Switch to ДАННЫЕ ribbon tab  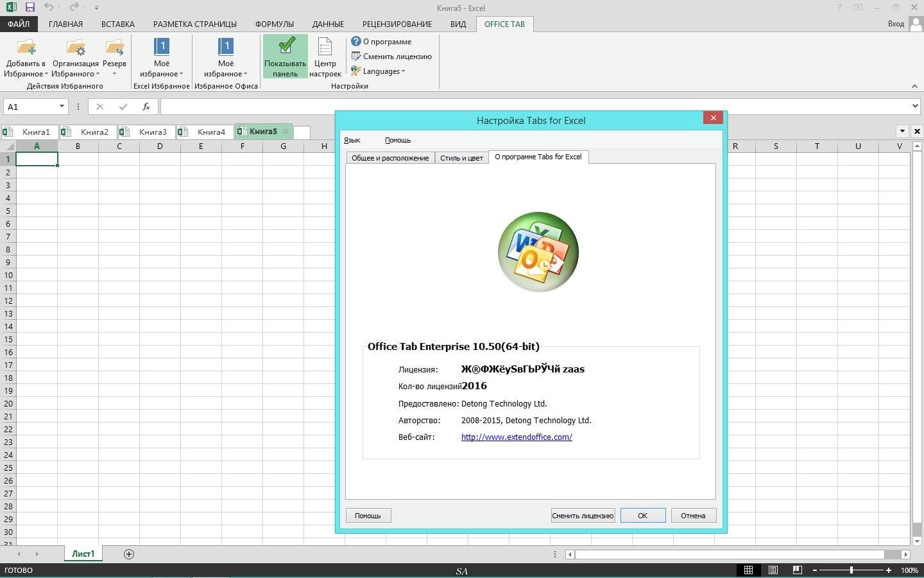[x=328, y=24]
